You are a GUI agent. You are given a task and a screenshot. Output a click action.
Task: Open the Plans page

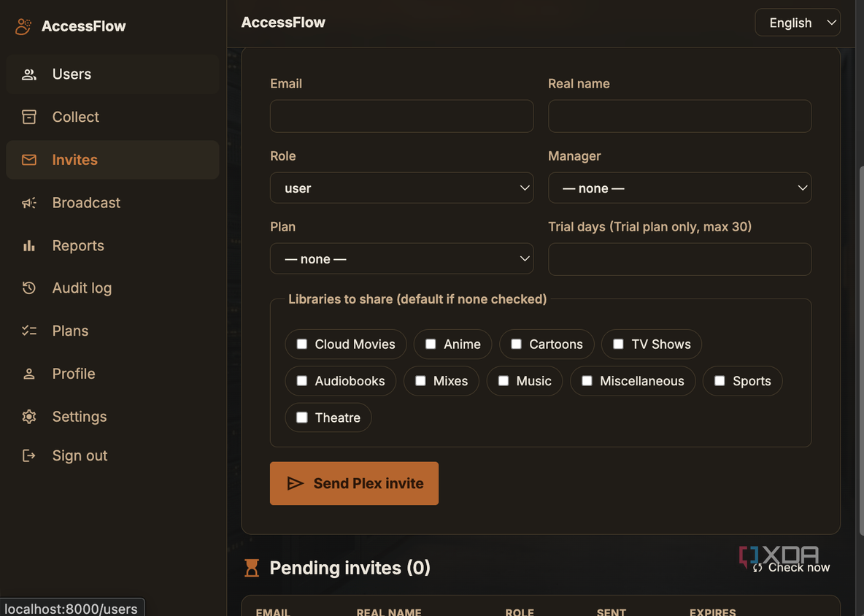point(112,331)
